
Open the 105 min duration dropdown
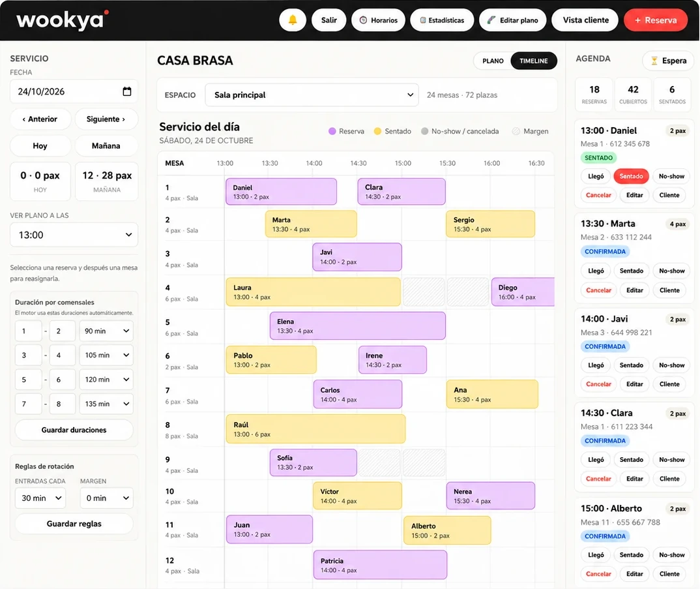pos(106,355)
